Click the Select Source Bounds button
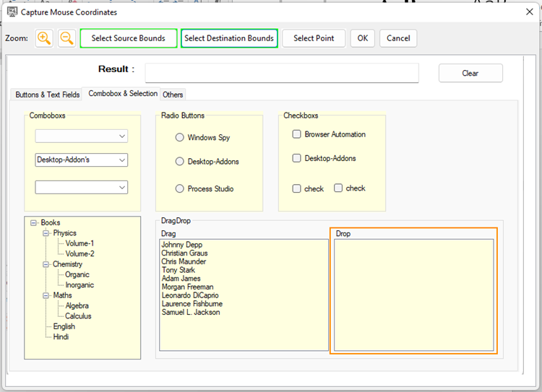 (x=128, y=38)
